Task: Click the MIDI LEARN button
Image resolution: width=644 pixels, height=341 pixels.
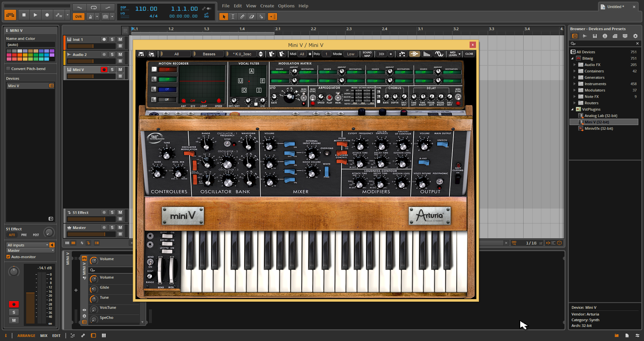Action: (x=453, y=54)
